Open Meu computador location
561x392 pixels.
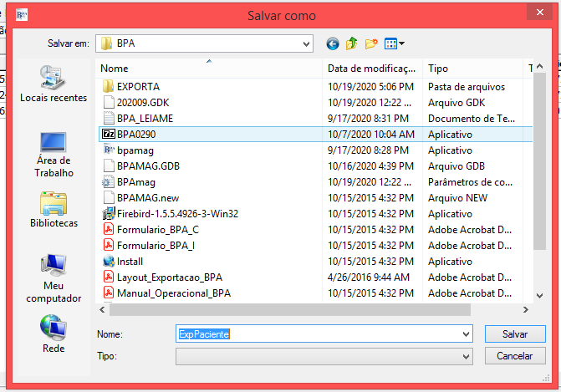[x=54, y=278]
